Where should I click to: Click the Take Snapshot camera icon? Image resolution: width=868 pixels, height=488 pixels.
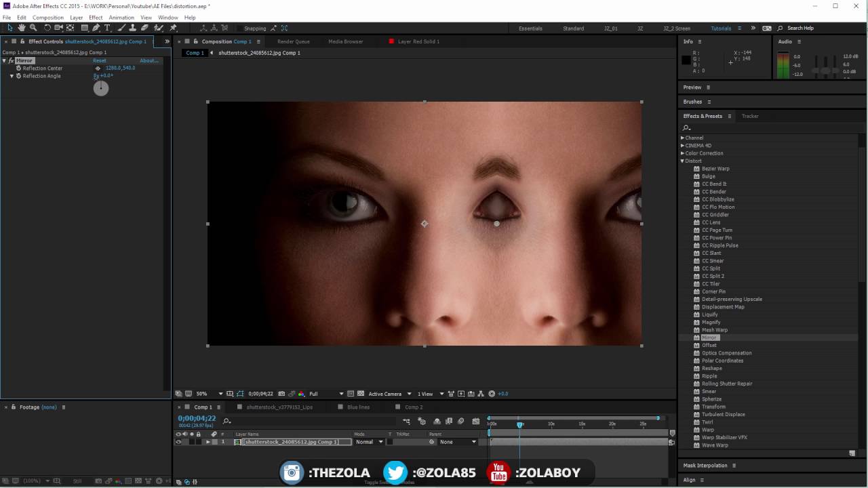[281, 394]
